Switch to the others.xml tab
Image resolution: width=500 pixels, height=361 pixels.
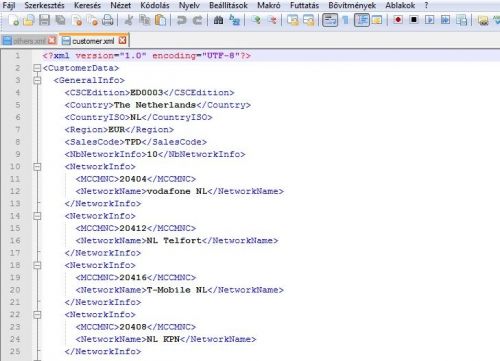[29, 41]
